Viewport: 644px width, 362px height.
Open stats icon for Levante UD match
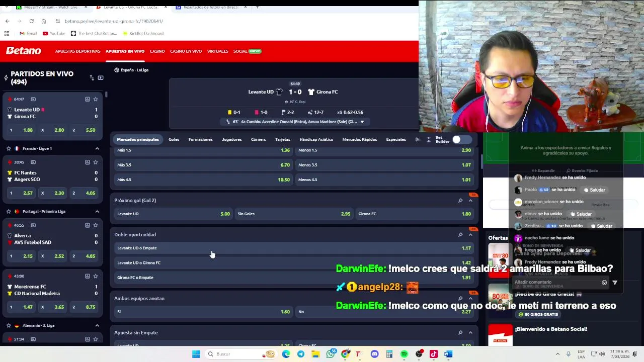(x=87, y=99)
